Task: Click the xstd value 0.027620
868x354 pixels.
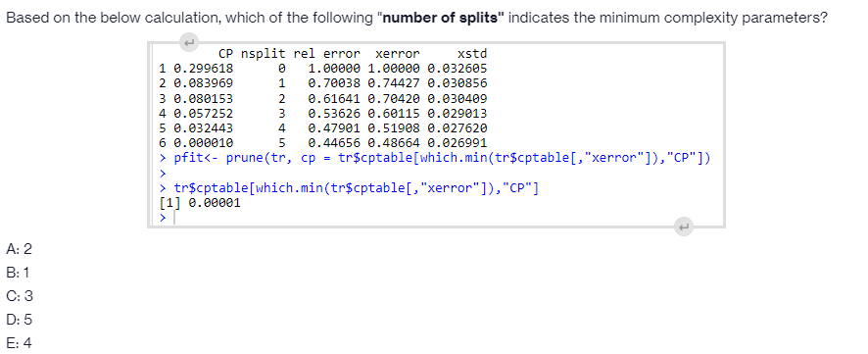Action: [458, 128]
